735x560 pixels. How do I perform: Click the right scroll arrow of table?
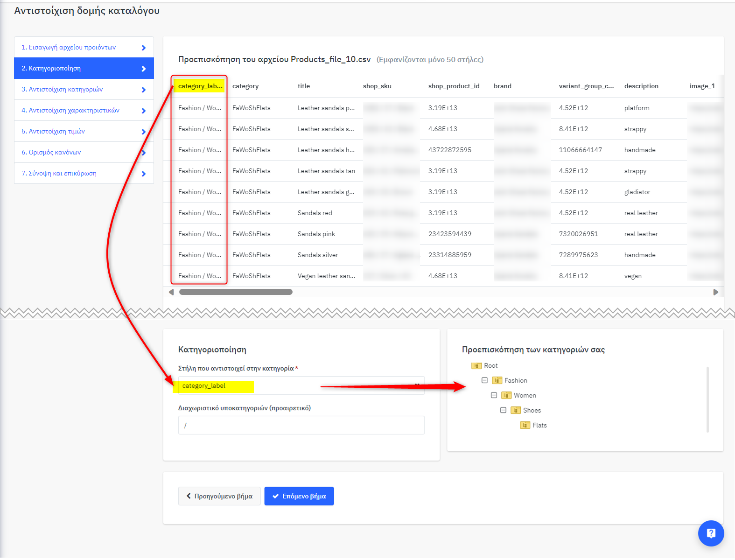tap(715, 292)
